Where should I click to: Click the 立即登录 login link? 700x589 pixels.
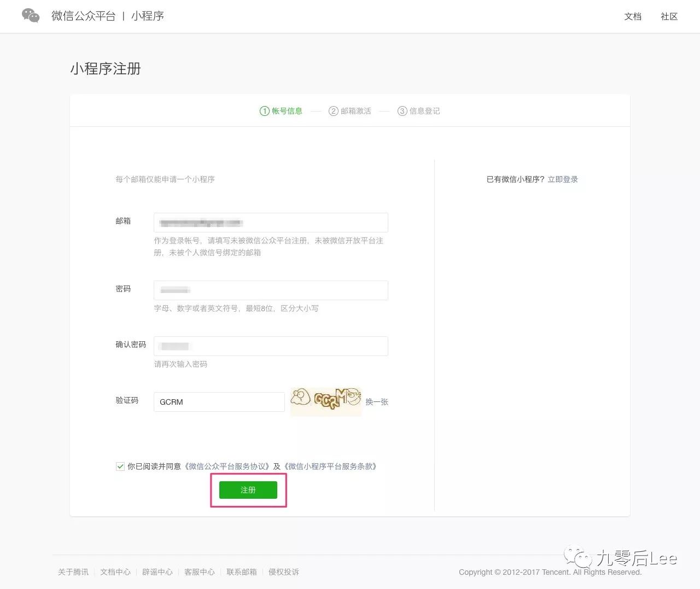point(564,179)
